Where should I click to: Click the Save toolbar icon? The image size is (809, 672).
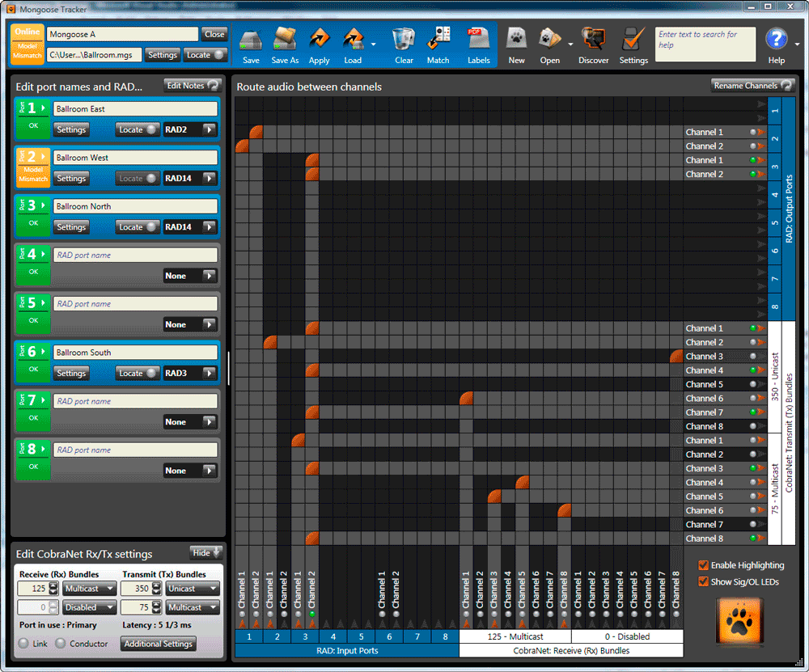click(x=251, y=39)
